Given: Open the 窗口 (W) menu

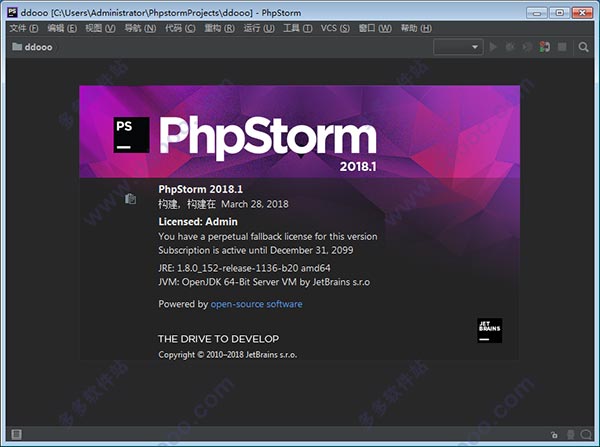Looking at the screenshot, I should [375, 28].
